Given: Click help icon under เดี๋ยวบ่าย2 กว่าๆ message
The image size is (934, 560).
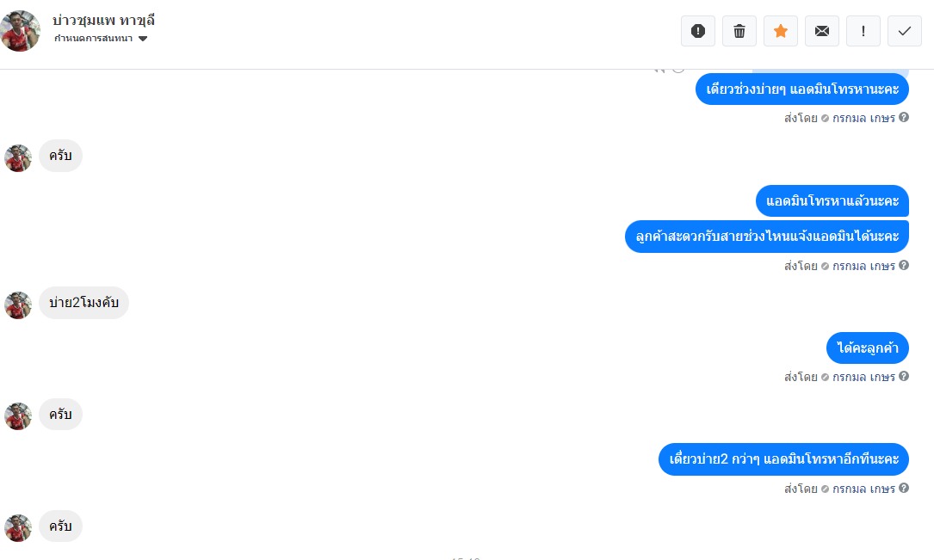Looking at the screenshot, I should 904,488.
